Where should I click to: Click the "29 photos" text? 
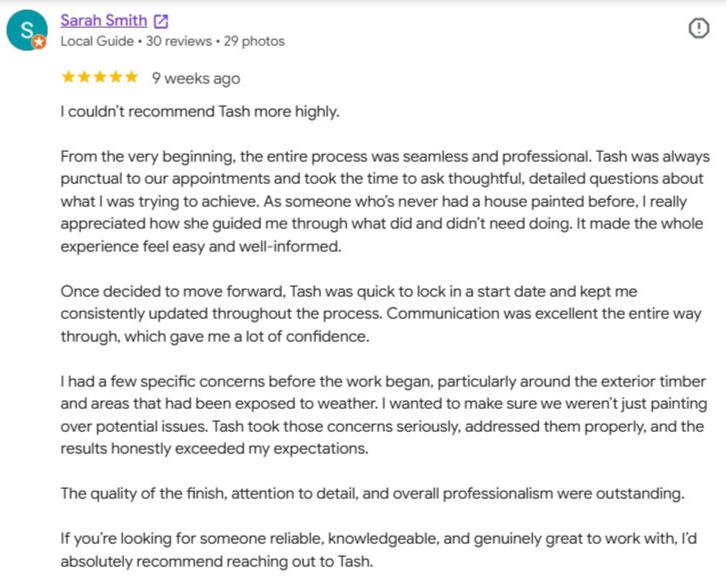(254, 41)
